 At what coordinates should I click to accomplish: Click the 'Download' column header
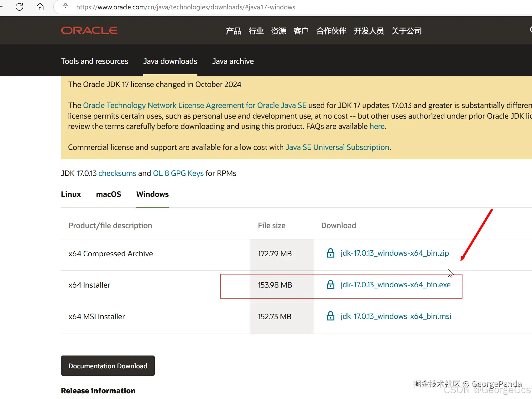click(338, 226)
